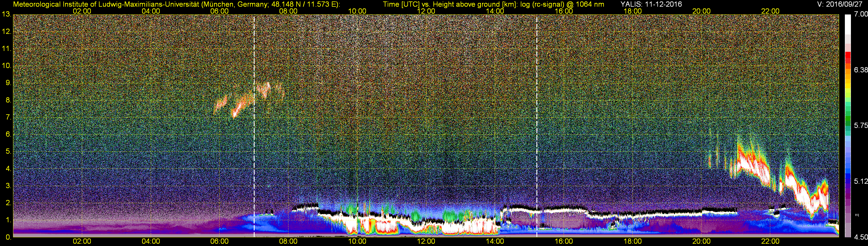The height and width of the screenshot is (246, 868).
Task: Click the 8 km height axis label
Action: [8, 100]
